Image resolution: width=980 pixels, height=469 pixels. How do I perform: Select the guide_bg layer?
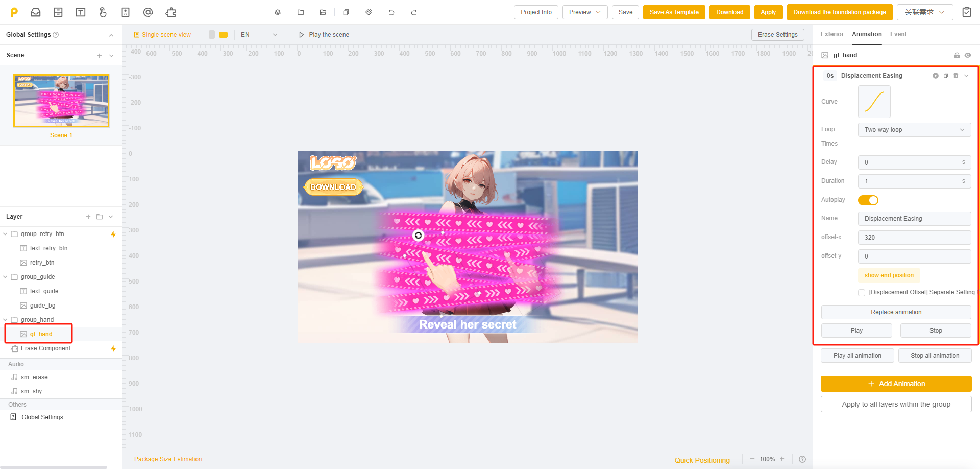pos(42,306)
